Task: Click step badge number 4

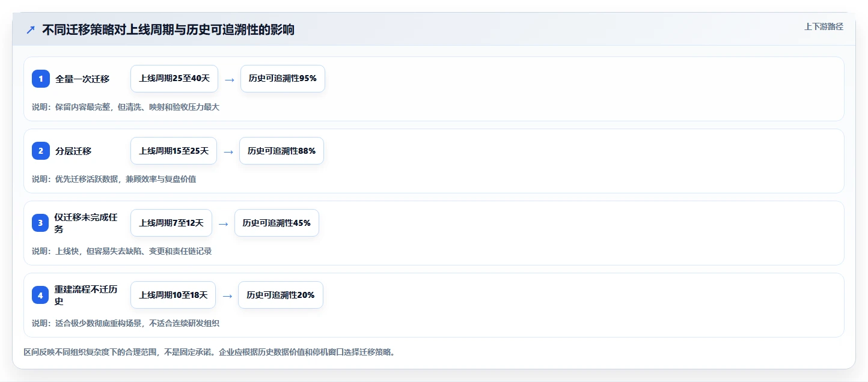Action: pyautogui.click(x=41, y=295)
